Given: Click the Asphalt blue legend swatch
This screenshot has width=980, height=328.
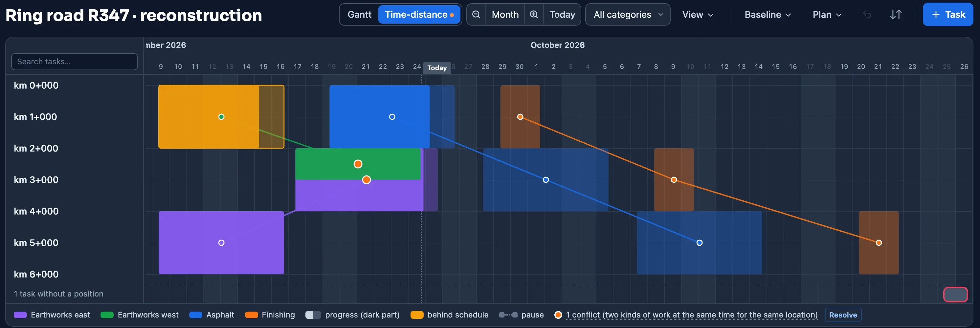Looking at the screenshot, I should click(x=195, y=315).
